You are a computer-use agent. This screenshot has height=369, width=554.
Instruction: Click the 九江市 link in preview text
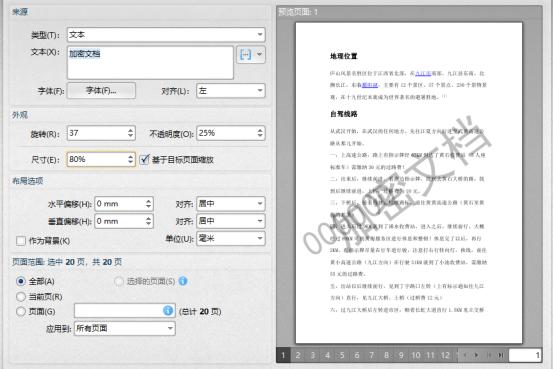423,74
